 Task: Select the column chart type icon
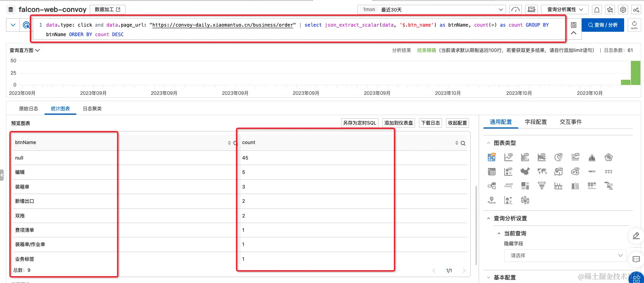tap(525, 157)
